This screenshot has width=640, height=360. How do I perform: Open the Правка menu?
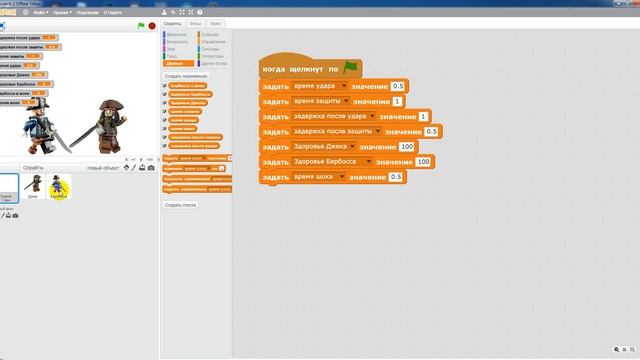pyautogui.click(x=62, y=13)
